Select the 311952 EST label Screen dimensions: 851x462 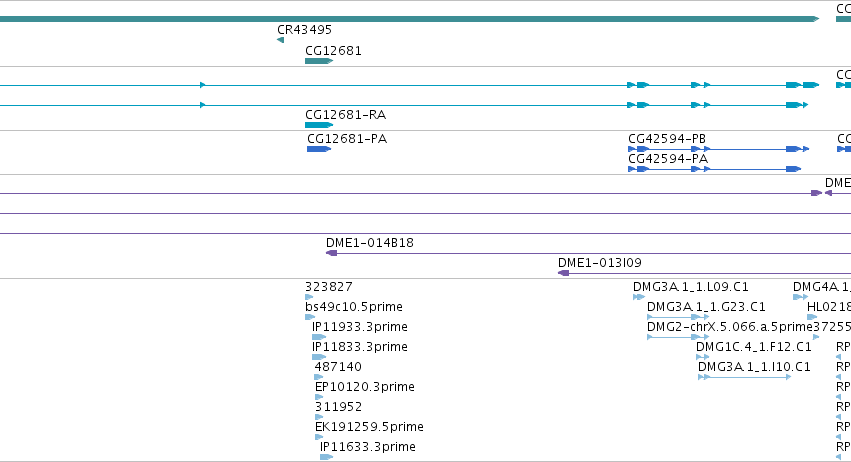point(339,407)
